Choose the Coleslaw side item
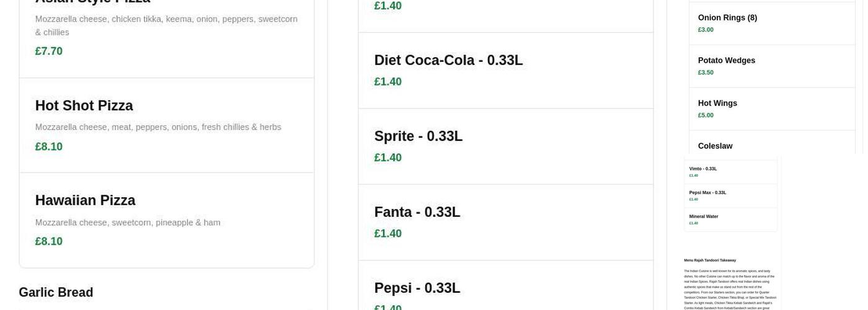Screen dimensions: 868x310 715,146
